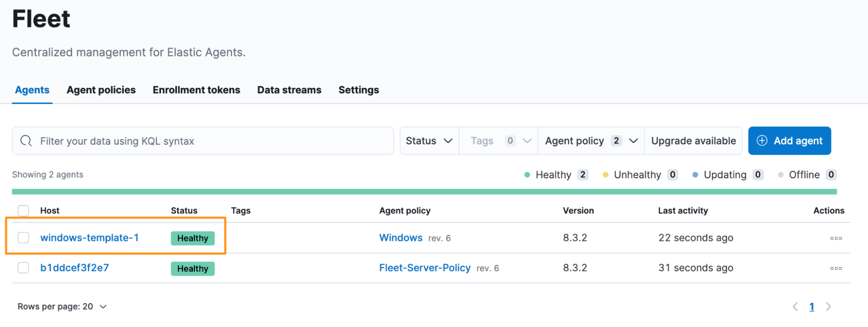Go to next page arrow
868x327 pixels.
click(x=828, y=307)
